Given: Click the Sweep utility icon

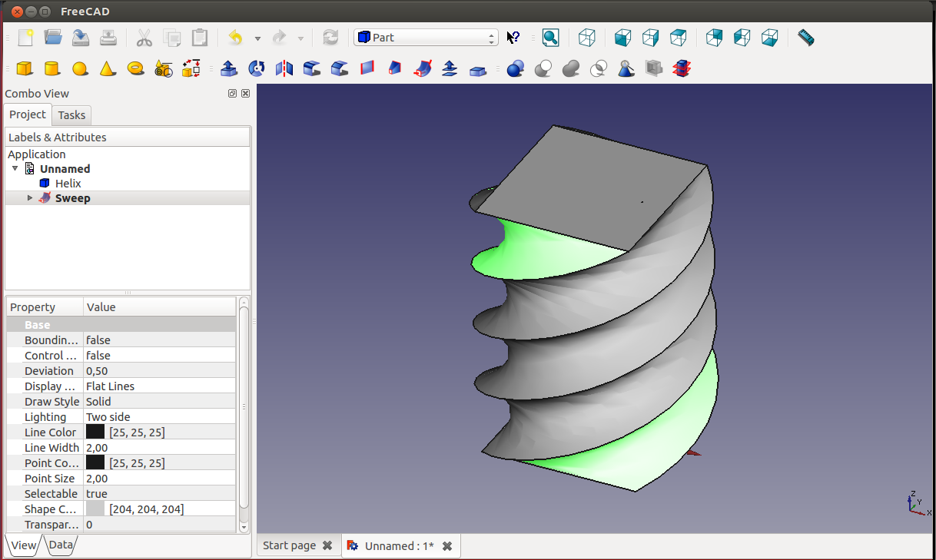Looking at the screenshot, I should tap(422, 69).
